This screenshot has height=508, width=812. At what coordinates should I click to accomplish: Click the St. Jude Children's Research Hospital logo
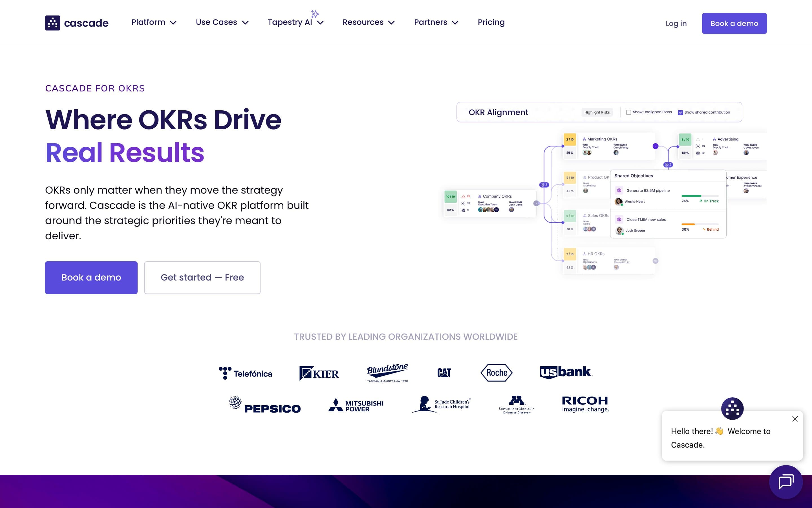(441, 404)
